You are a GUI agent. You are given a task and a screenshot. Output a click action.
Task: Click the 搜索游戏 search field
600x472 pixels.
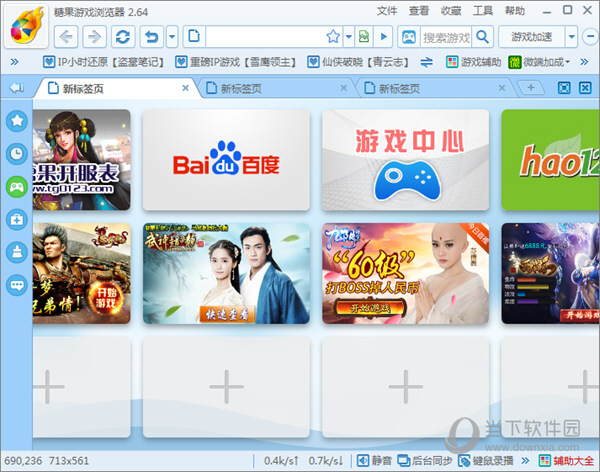pos(446,37)
